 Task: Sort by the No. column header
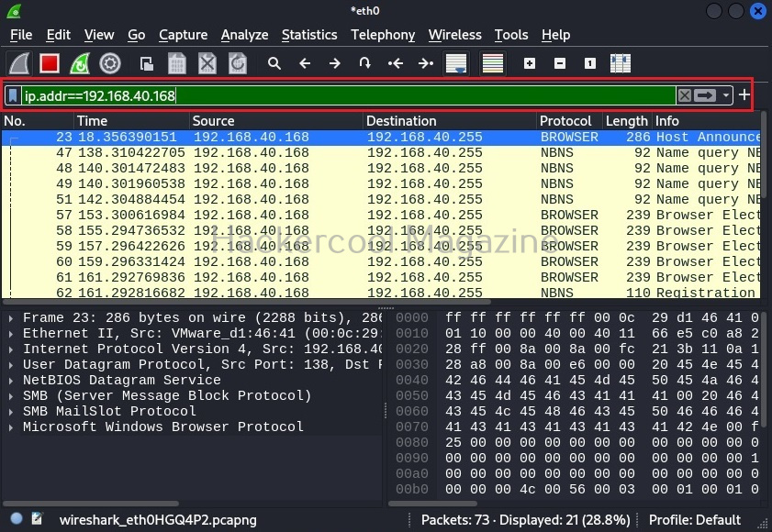(x=38, y=121)
